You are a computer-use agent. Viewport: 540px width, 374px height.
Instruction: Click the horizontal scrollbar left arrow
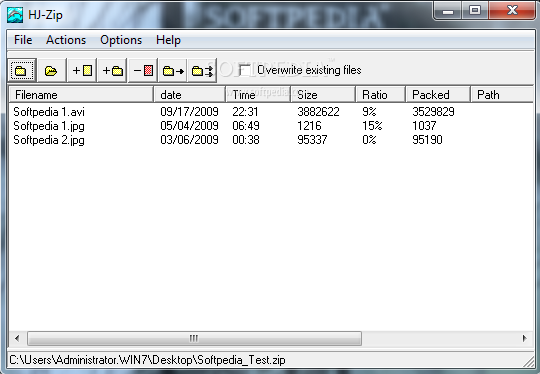click(17, 339)
